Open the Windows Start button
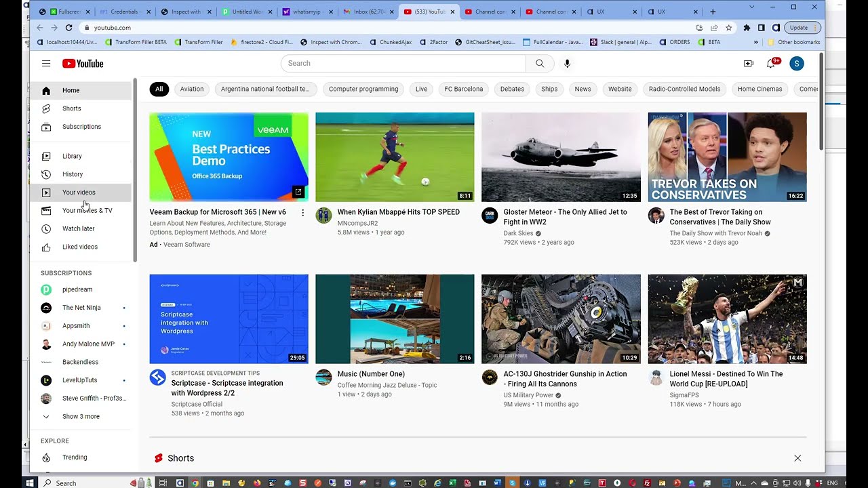This screenshot has width=868, height=488. 29,483
